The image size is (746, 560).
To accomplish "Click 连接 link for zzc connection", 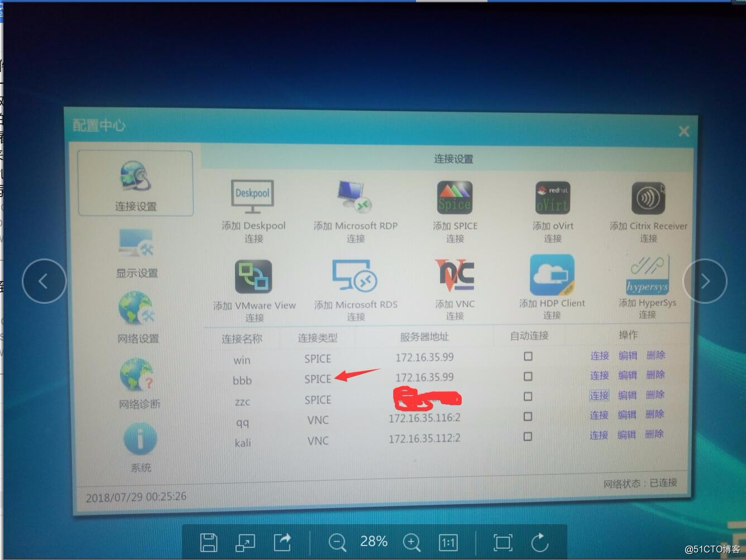I will click(599, 395).
